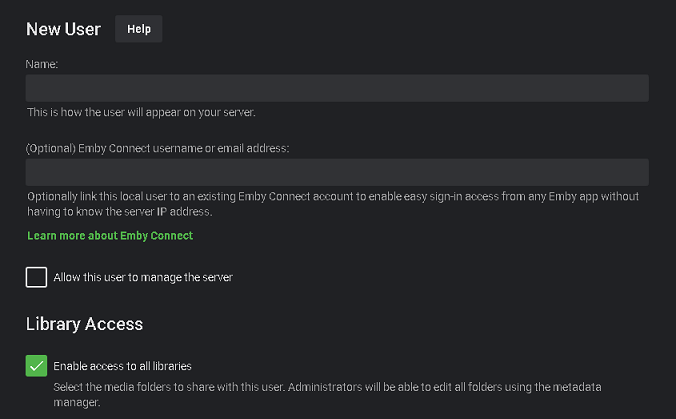The image size is (676, 419).
Task: Uncheck Enable access to all libraries checkbox
Action: pyautogui.click(x=36, y=366)
